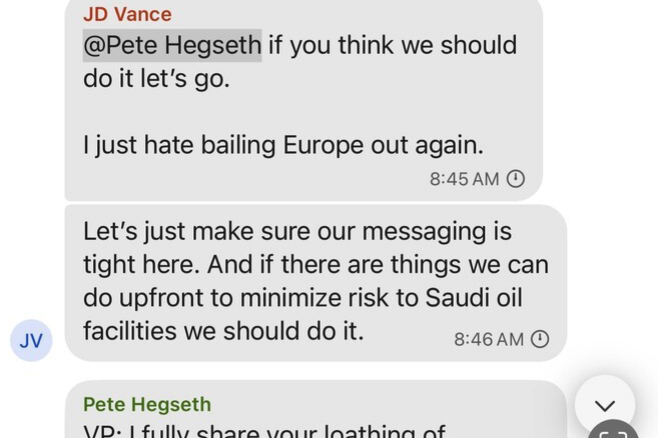Tap the "VP: I fully share your loathing" text
Screen dimensions: 669x438
(265, 430)
